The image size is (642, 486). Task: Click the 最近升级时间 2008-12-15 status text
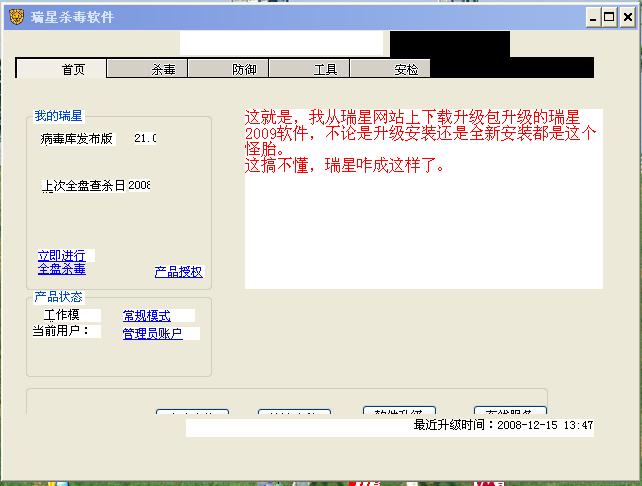(503, 425)
